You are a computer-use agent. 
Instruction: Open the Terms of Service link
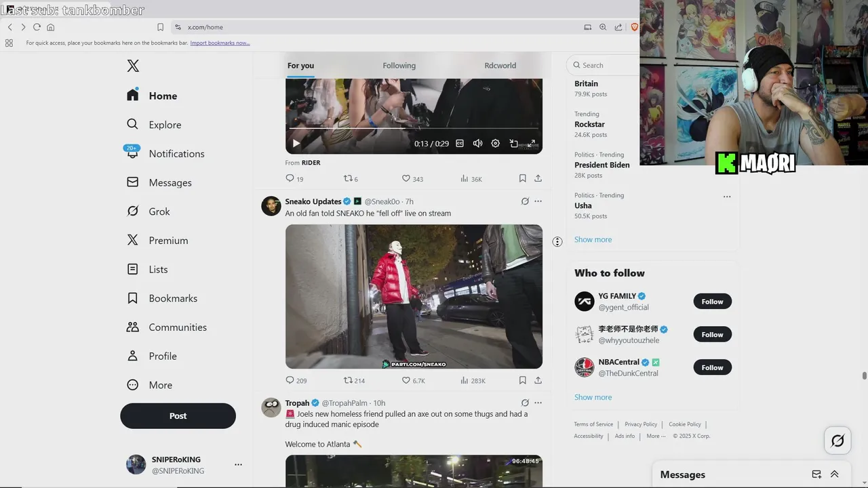pyautogui.click(x=593, y=424)
